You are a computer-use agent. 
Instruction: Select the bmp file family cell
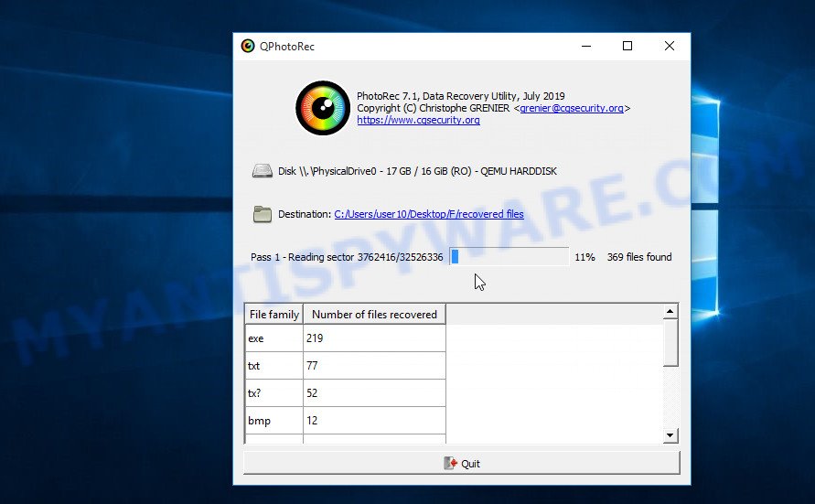[x=273, y=421]
